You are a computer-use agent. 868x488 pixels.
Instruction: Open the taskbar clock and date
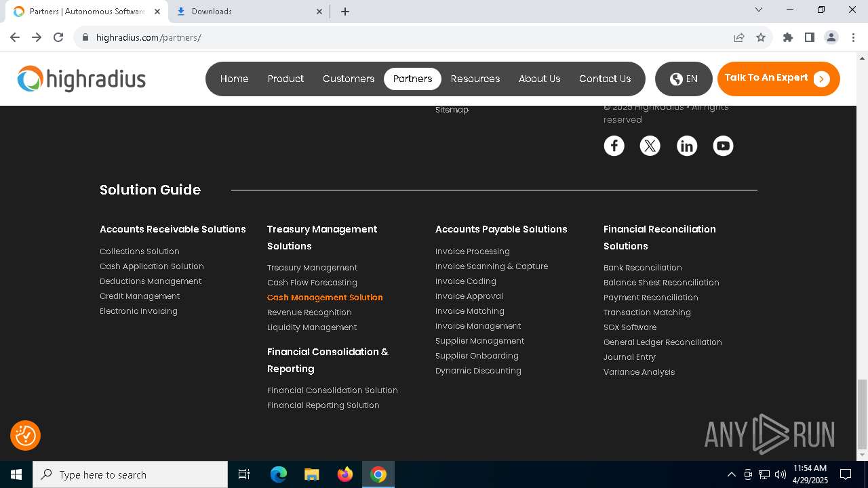point(810,474)
